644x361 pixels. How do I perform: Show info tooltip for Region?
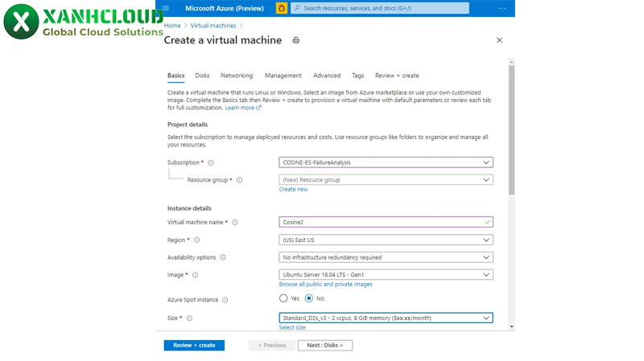[196, 240]
